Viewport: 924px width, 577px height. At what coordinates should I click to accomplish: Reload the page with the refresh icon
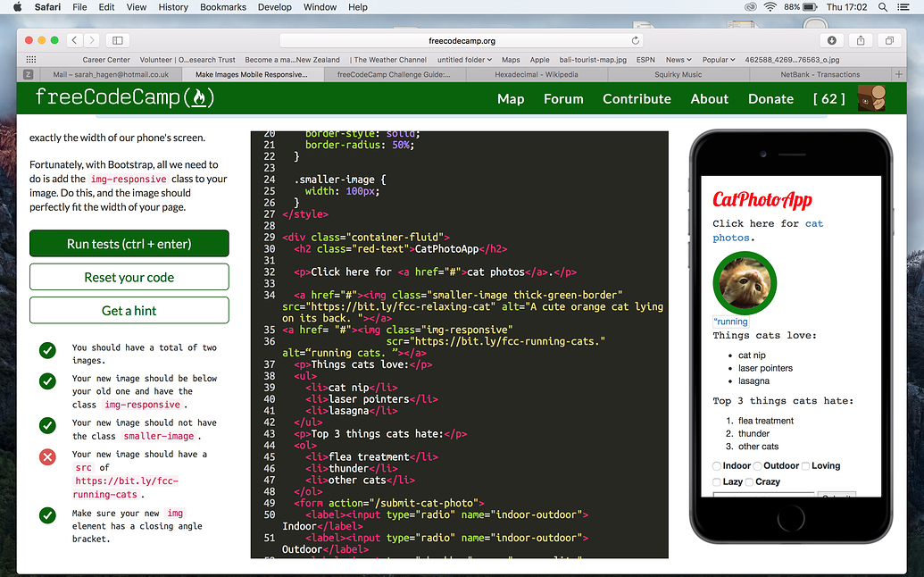[636, 41]
